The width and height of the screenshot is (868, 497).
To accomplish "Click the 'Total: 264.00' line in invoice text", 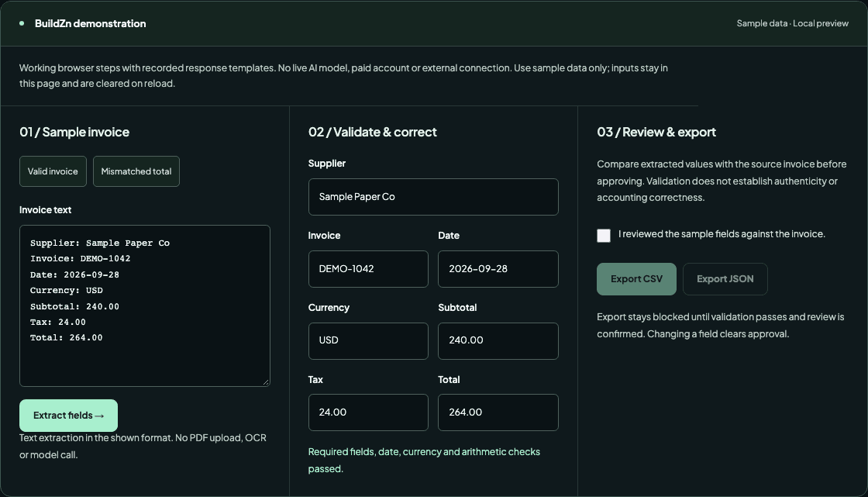I will pyautogui.click(x=67, y=337).
